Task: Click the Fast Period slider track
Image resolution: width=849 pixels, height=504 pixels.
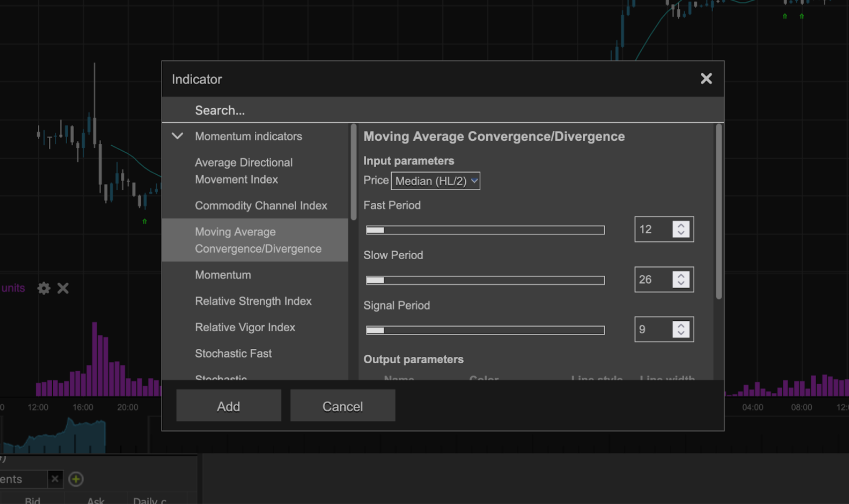Action: [485, 230]
